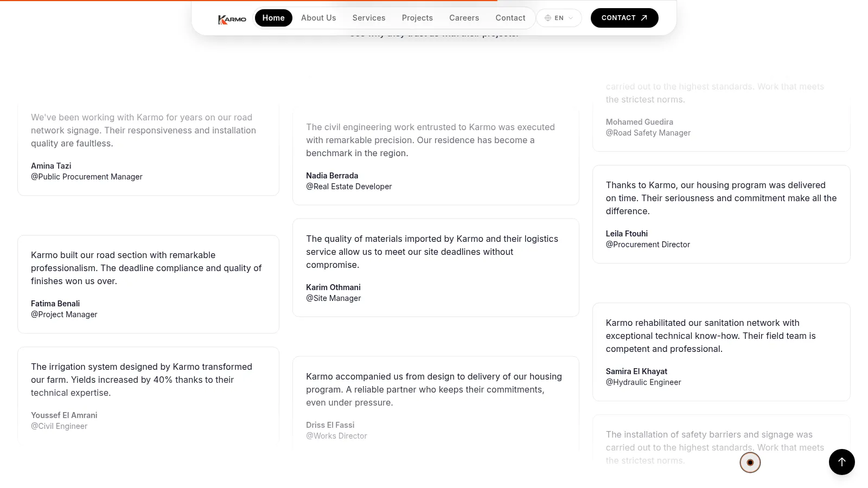Image resolution: width=868 pixels, height=488 pixels.
Task: Click the scroll-to-top arrow button
Action: pos(841,461)
